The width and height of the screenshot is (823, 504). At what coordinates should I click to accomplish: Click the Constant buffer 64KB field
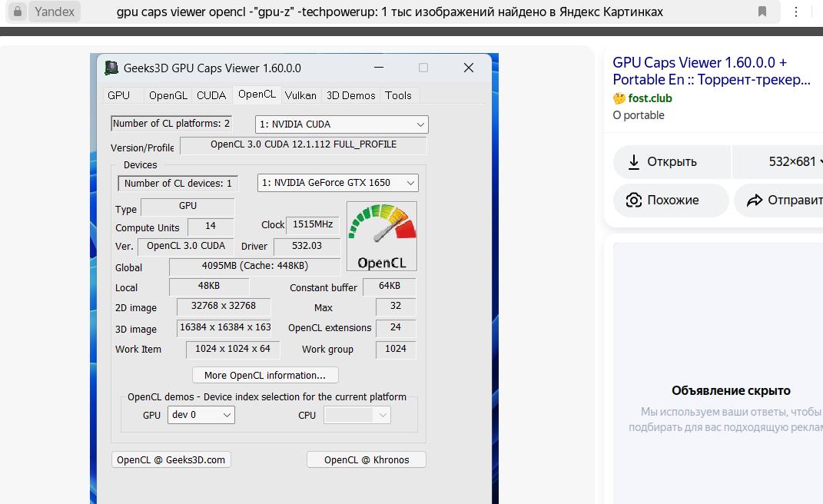pyautogui.click(x=390, y=286)
